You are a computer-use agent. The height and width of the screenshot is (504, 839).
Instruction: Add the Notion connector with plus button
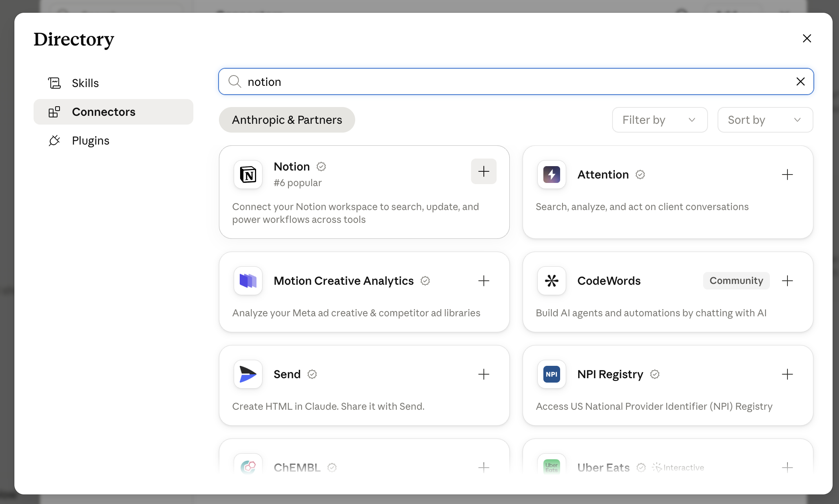point(483,171)
